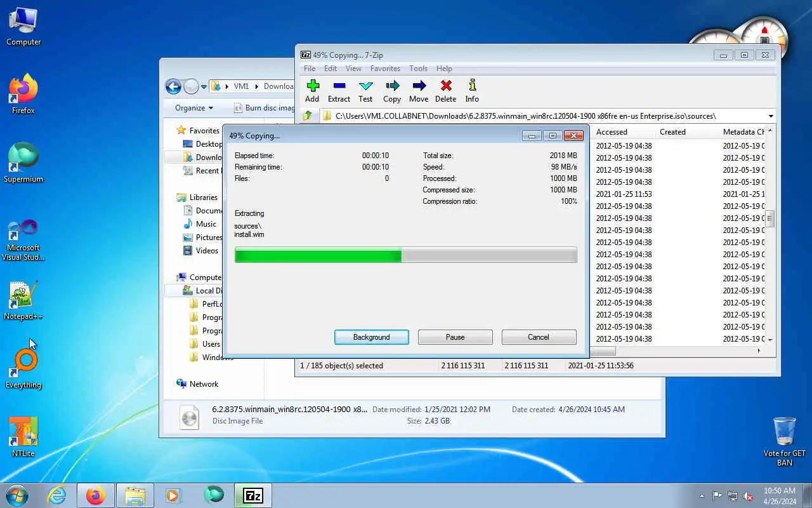Image resolution: width=812 pixels, height=508 pixels.
Task: Click the Info icon in 7-Zip toolbar
Action: [472, 86]
